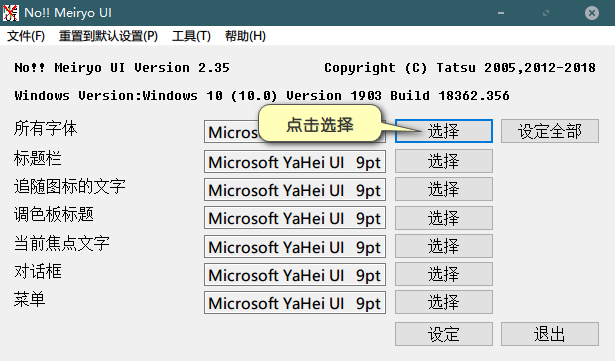Close the No!! Meiryo UI window

(591, 13)
